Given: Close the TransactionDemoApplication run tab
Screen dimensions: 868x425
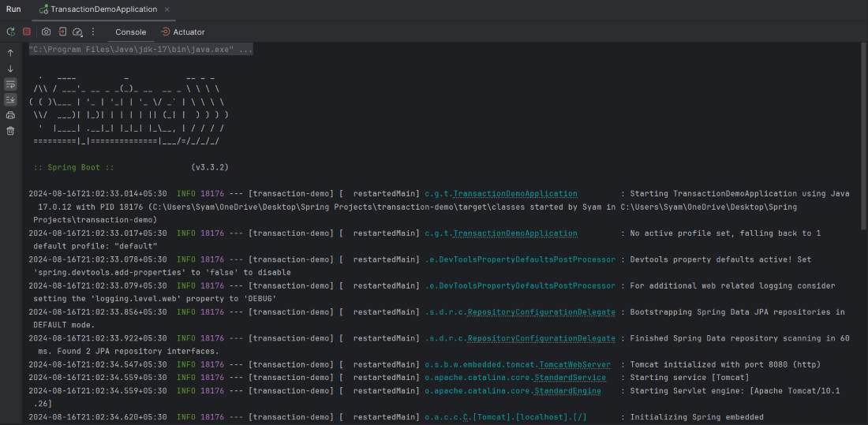Looking at the screenshot, I should [x=167, y=9].
